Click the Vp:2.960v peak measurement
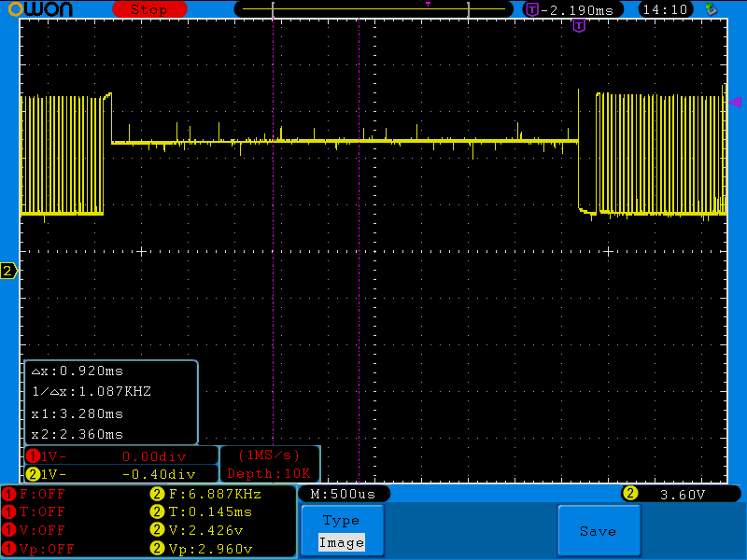The height and width of the screenshot is (560, 747). pos(211,549)
